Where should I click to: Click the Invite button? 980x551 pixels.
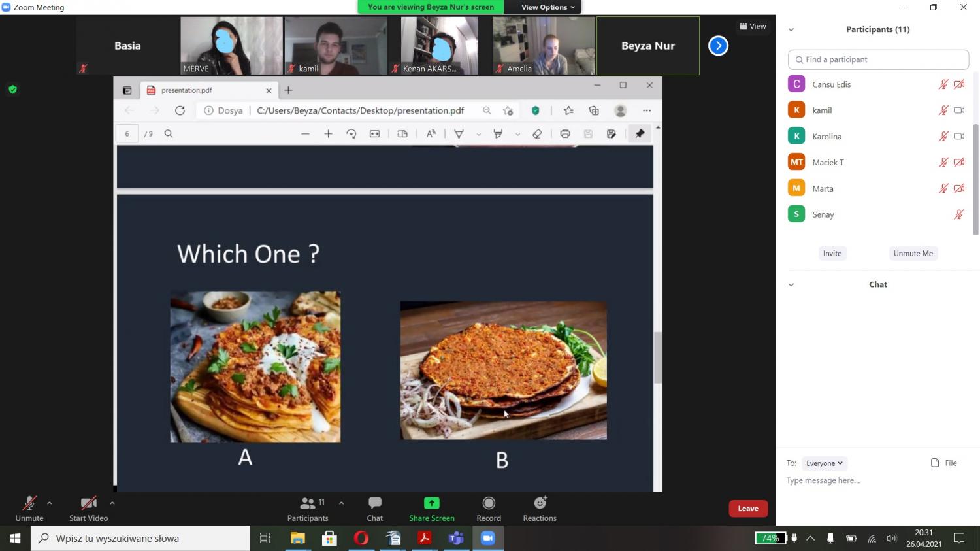832,254
